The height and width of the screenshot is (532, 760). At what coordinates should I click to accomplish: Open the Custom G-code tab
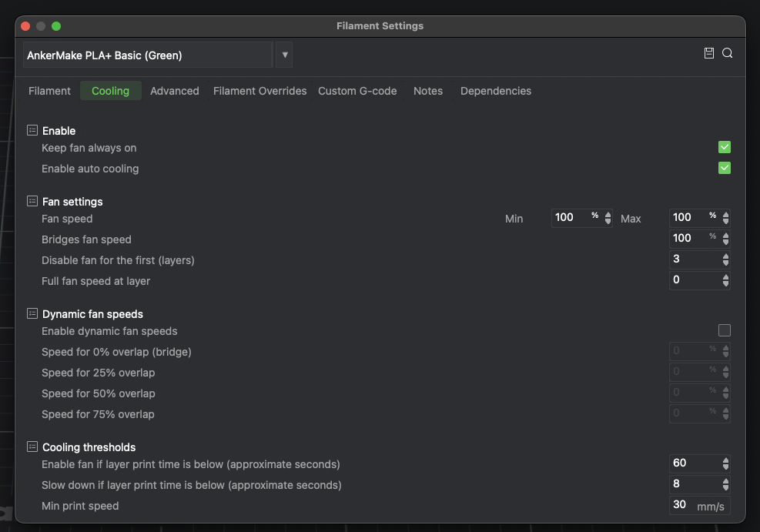point(357,91)
